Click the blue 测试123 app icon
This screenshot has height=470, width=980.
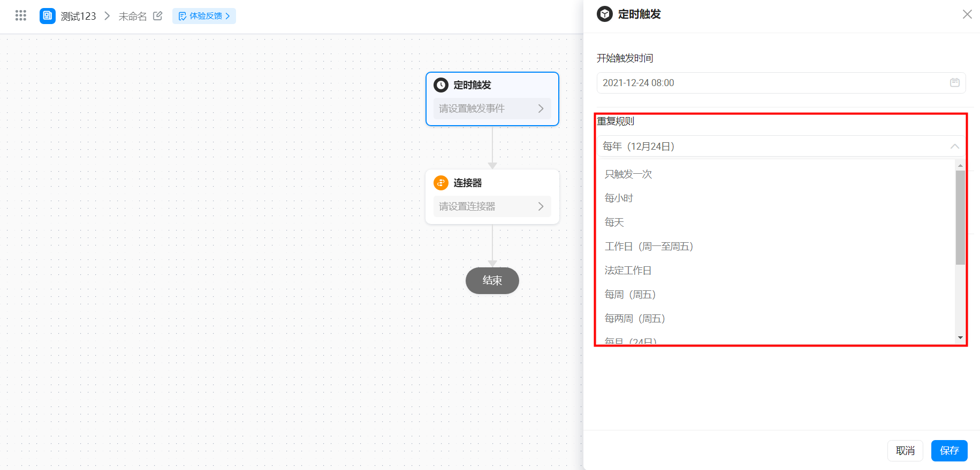coord(48,16)
